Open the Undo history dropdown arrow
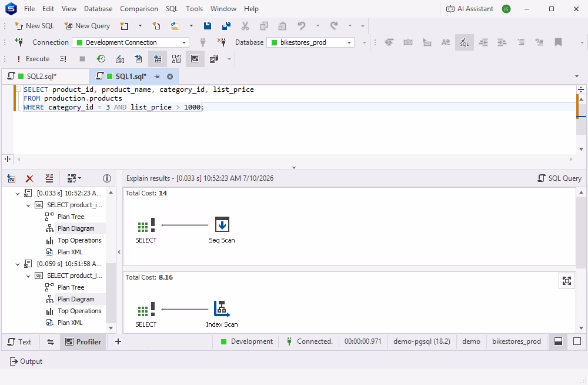The width and height of the screenshot is (588, 385). [x=318, y=26]
